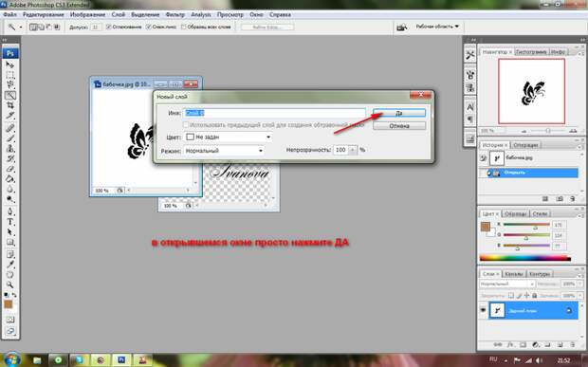Viewport: 588px width, 367px height.
Task: Select the Crop tool in toolbox
Action: coord(10,105)
